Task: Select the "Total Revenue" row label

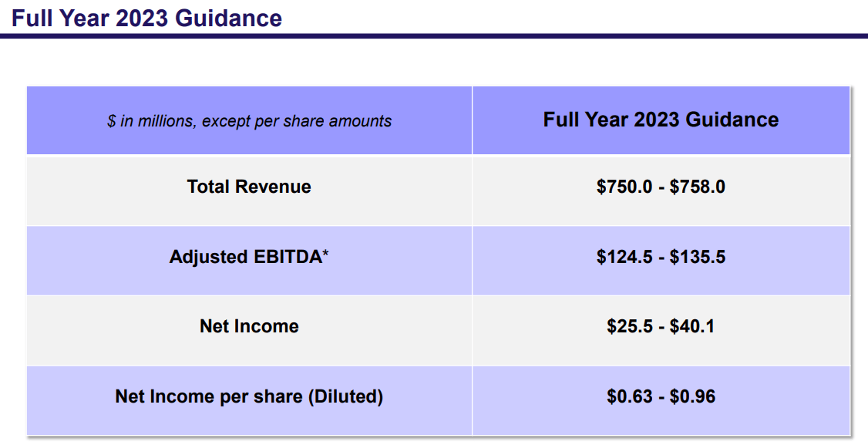Action: pos(249,187)
